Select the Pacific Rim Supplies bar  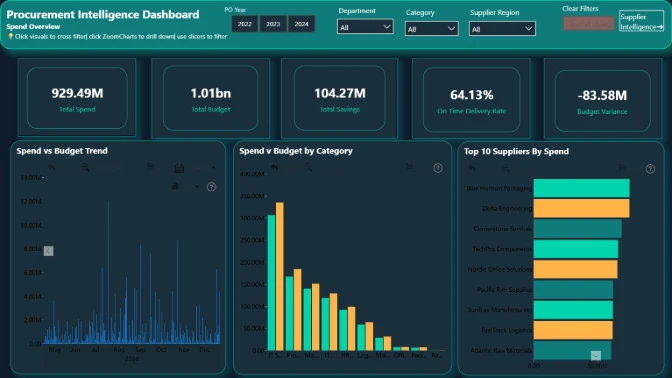[x=573, y=290]
